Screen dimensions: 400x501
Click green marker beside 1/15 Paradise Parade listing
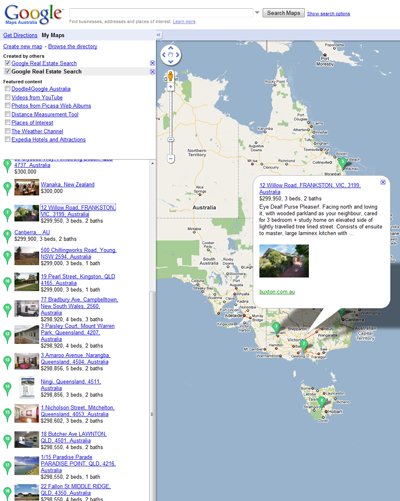(7, 467)
